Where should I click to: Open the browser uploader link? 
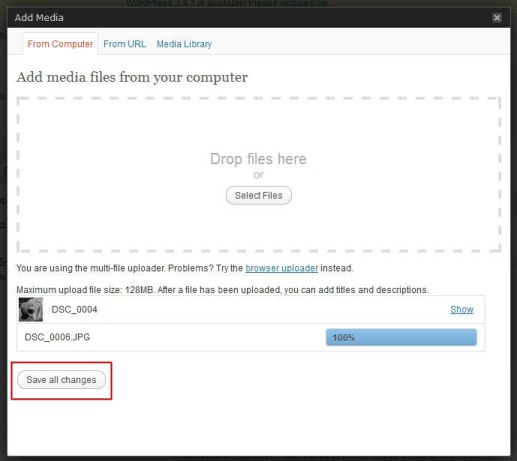282,268
